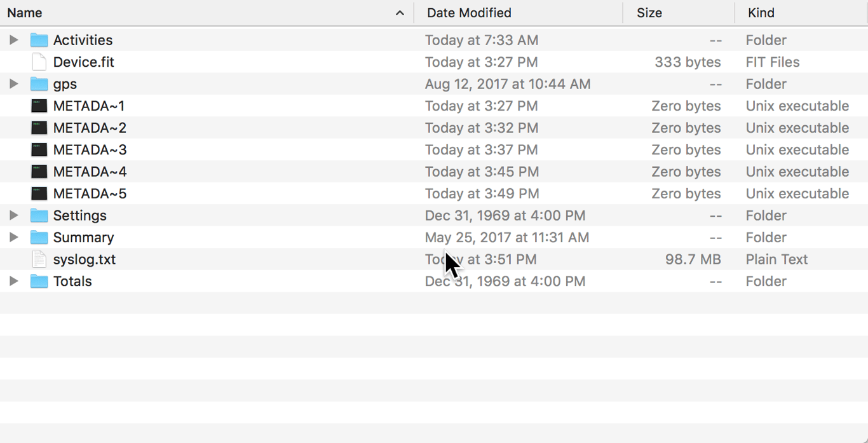Click the Aug 12, 2017 at 10:44 AM date
This screenshot has height=443, width=868.
pos(508,84)
